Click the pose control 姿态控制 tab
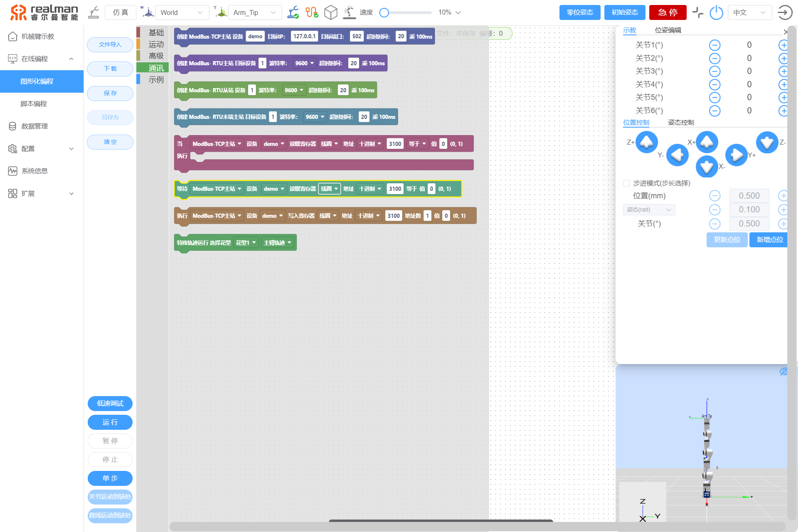The height and width of the screenshot is (532, 798). [681, 122]
